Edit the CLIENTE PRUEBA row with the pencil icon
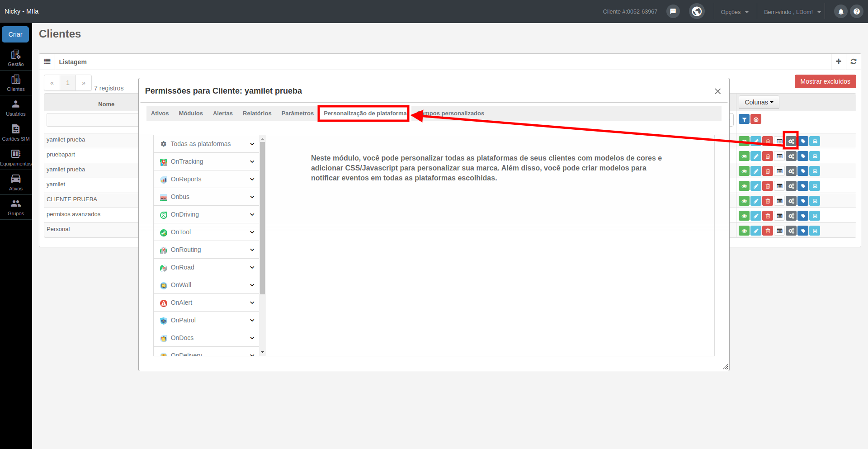This screenshot has width=868, height=449. [756, 201]
